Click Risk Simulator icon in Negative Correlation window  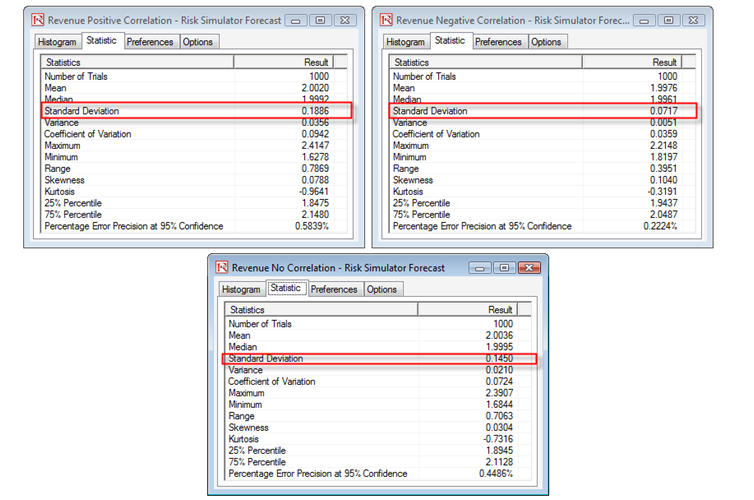tap(386, 20)
